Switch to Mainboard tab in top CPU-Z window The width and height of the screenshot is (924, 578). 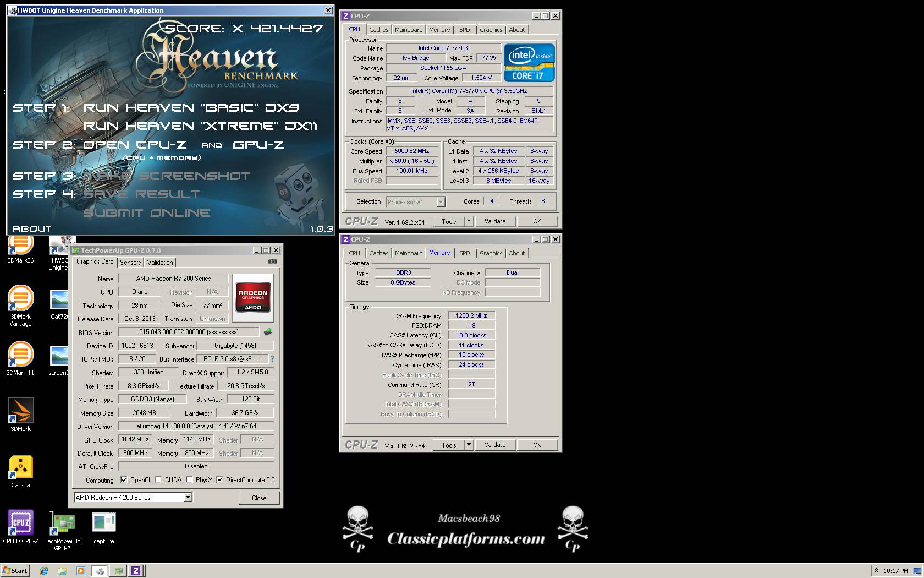[409, 30]
